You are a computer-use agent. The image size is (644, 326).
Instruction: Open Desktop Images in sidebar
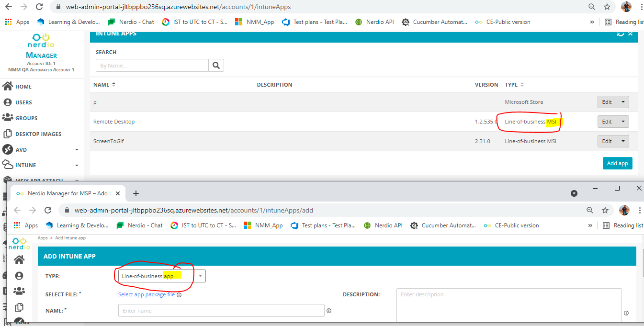(38, 134)
